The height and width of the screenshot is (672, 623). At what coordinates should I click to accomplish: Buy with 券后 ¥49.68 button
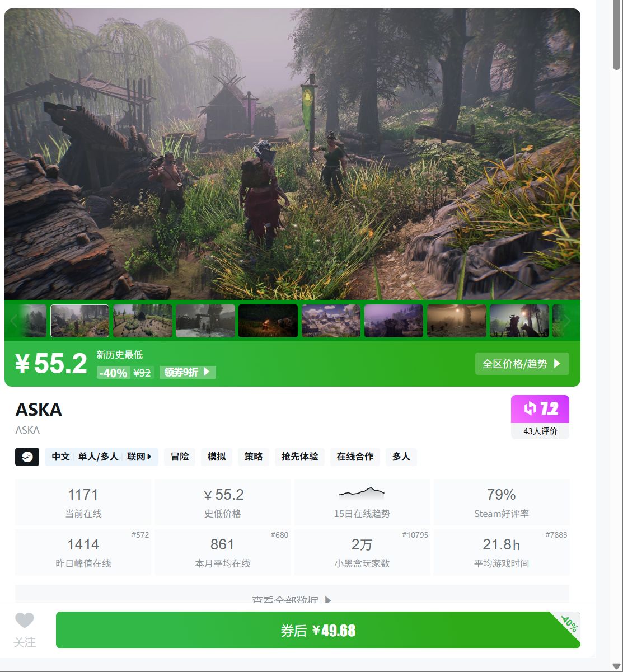point(318,630)
